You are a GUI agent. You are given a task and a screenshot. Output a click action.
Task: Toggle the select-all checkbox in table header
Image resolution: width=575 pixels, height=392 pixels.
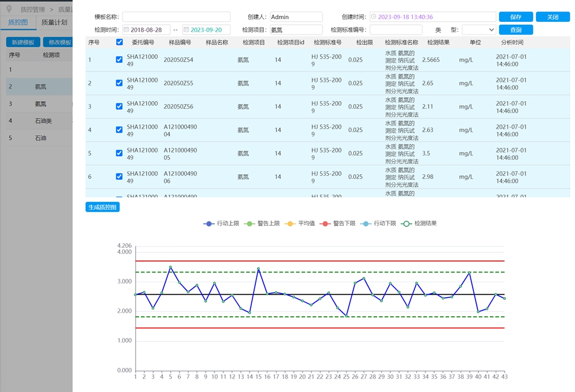tap(120, 42)
